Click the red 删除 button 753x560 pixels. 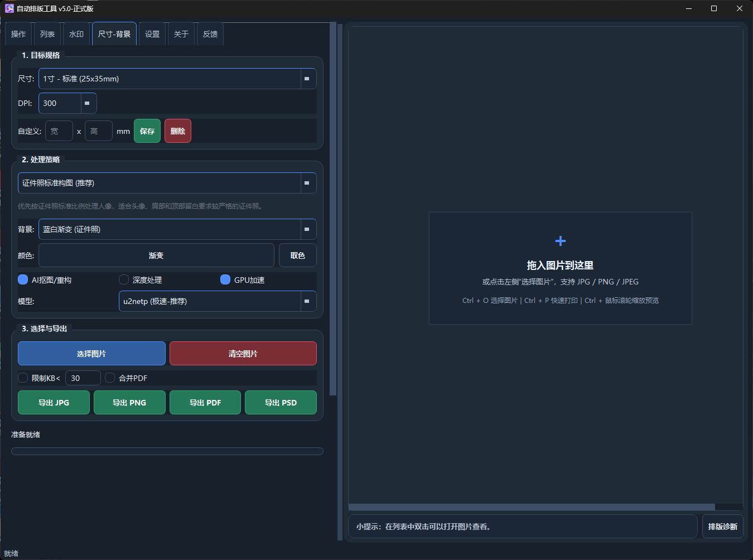(178, 131)
